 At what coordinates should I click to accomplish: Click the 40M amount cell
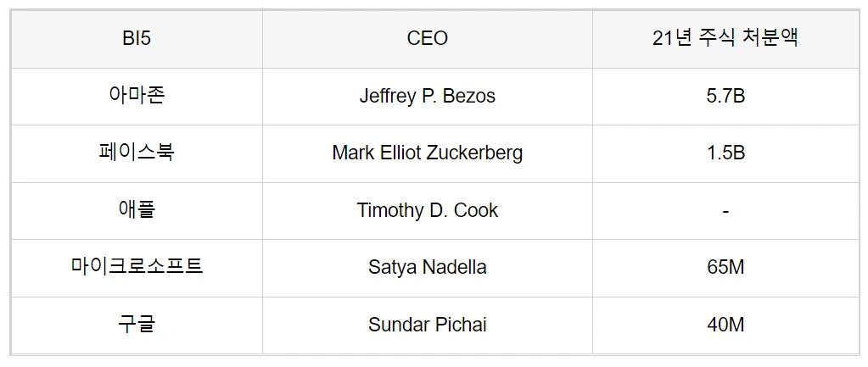tap(725, 324)
